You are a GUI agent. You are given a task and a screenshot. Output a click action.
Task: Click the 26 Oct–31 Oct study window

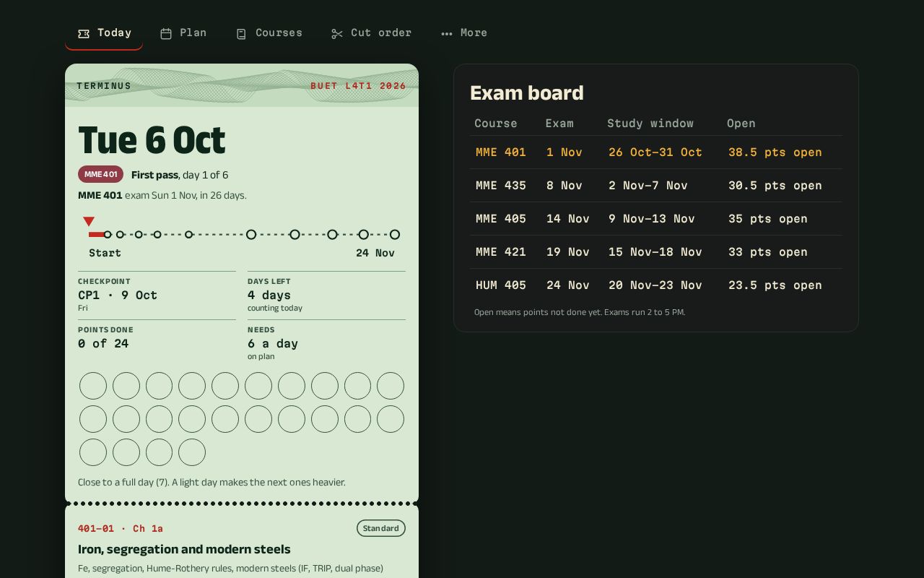[x=655, y=152]
